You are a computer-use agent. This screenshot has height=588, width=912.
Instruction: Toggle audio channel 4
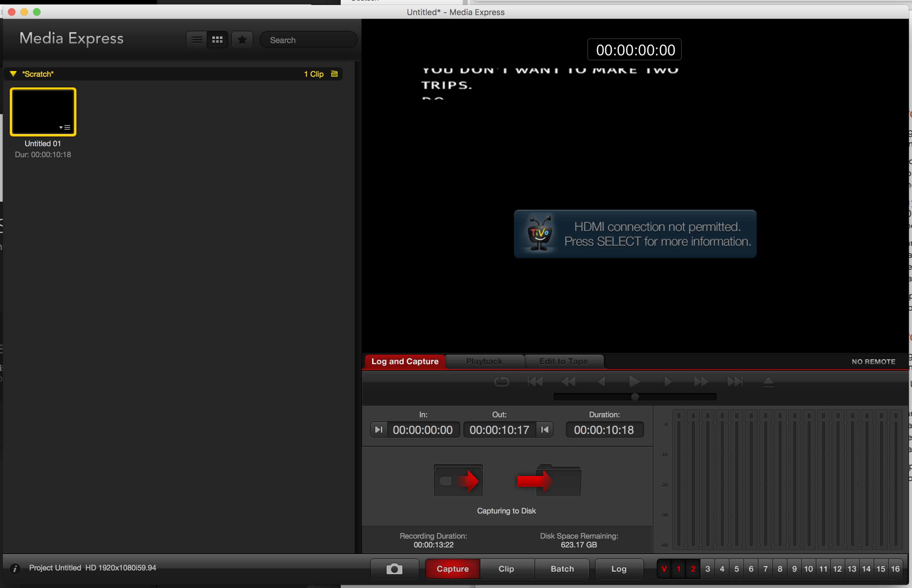pyautogui.click(x=722, y=569)
